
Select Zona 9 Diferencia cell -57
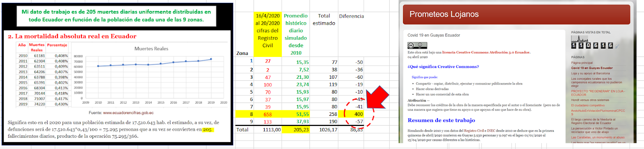tap(351, 122)
